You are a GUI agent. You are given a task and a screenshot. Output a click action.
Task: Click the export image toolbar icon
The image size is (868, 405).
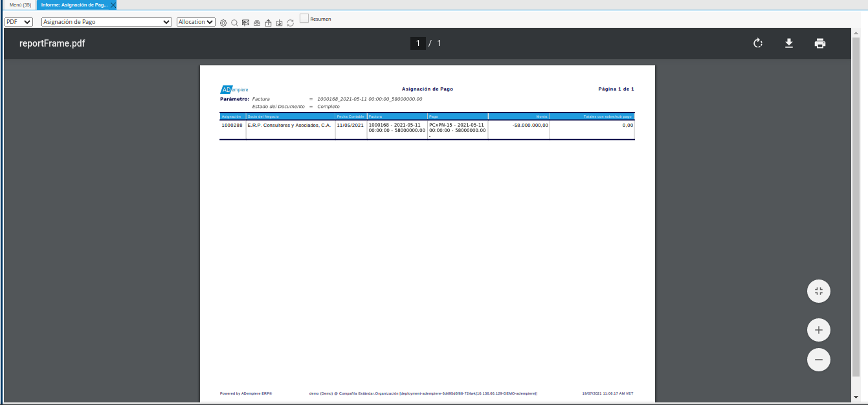click(x=245, y=22)
